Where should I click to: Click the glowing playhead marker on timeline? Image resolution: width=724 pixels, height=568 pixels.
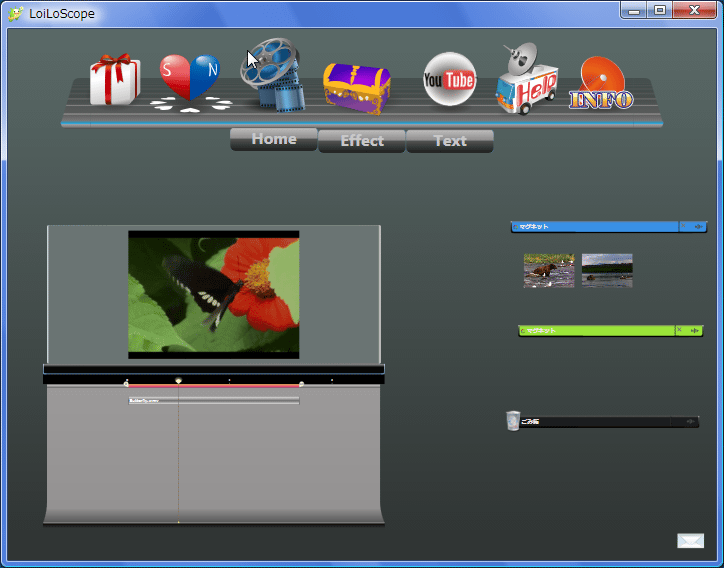(178, 381)
